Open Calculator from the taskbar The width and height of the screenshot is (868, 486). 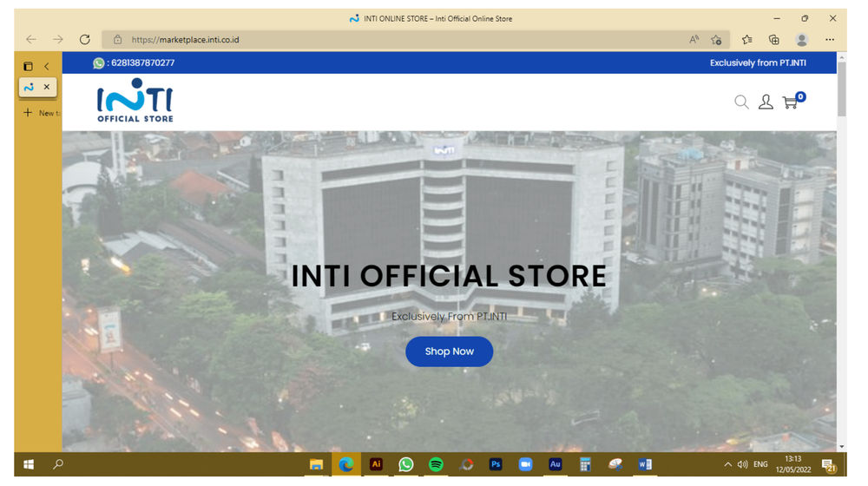click(585, 464)
